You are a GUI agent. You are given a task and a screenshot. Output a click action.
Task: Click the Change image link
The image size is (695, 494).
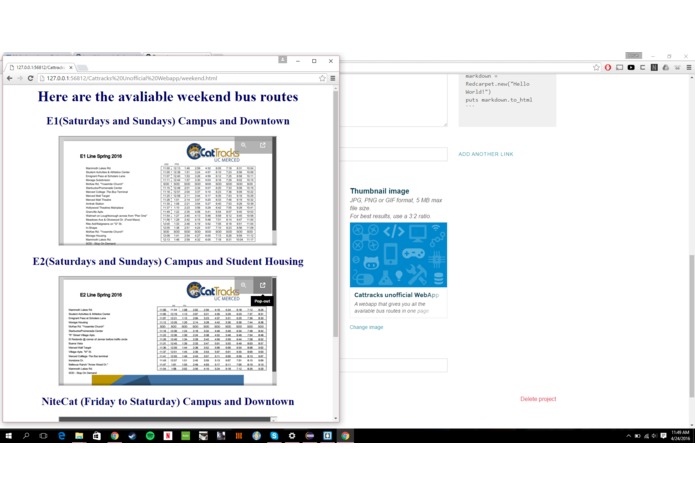coord(366,327)
